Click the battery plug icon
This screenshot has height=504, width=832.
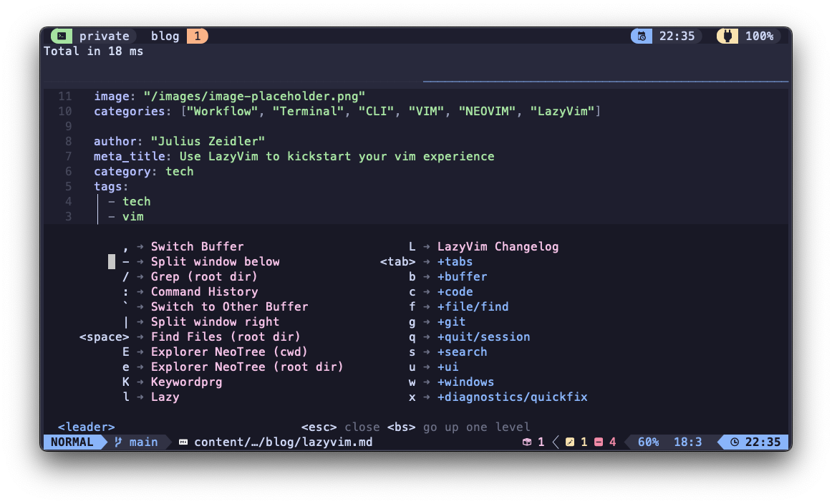point(727,36)
